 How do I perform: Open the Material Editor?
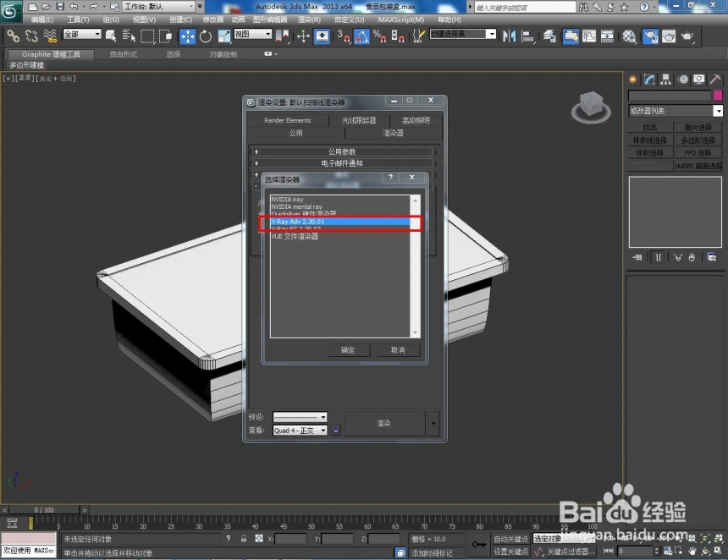point(629,36)
